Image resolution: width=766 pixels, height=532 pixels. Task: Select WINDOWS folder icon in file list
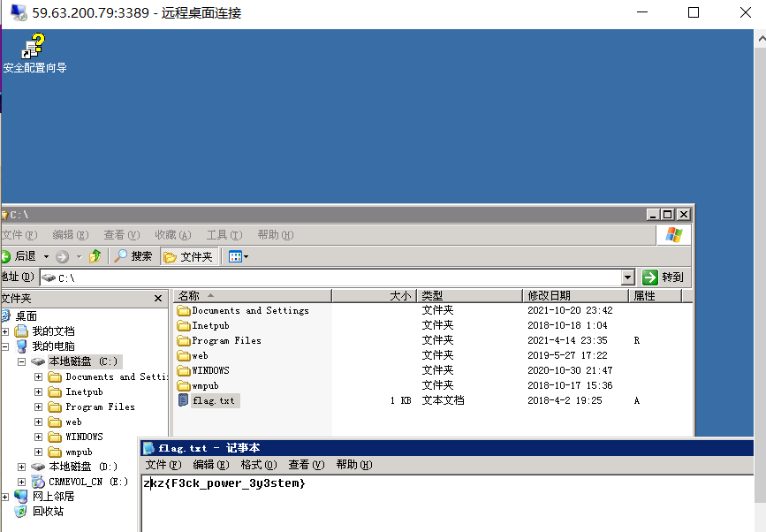coord(184,371)
